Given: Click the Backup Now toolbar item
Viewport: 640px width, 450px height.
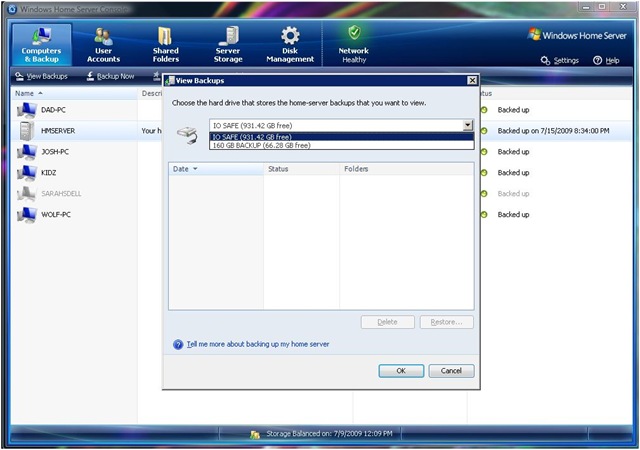Looking at the screenshot, I should pyautogui.click(x=110, y=76).
